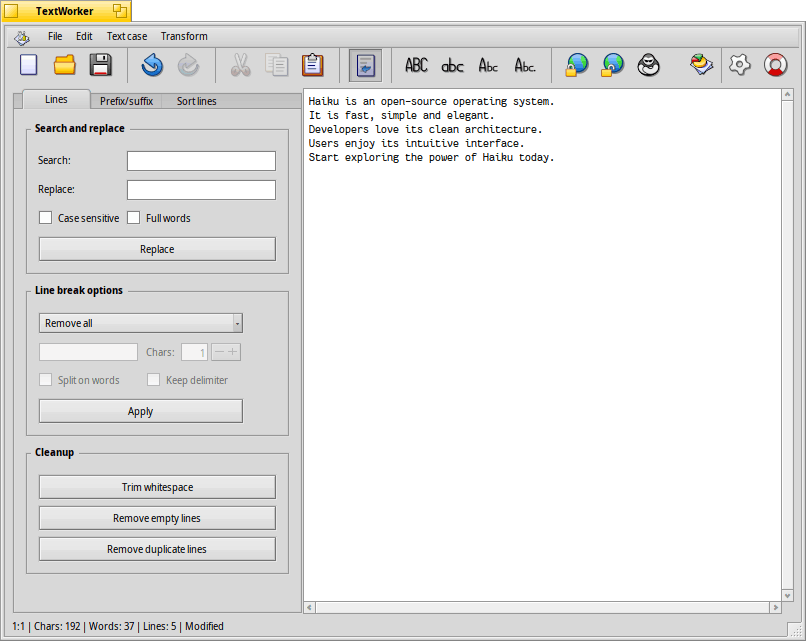
Task: Open the app icon menu in the menu bar
Action: point(22,37)
